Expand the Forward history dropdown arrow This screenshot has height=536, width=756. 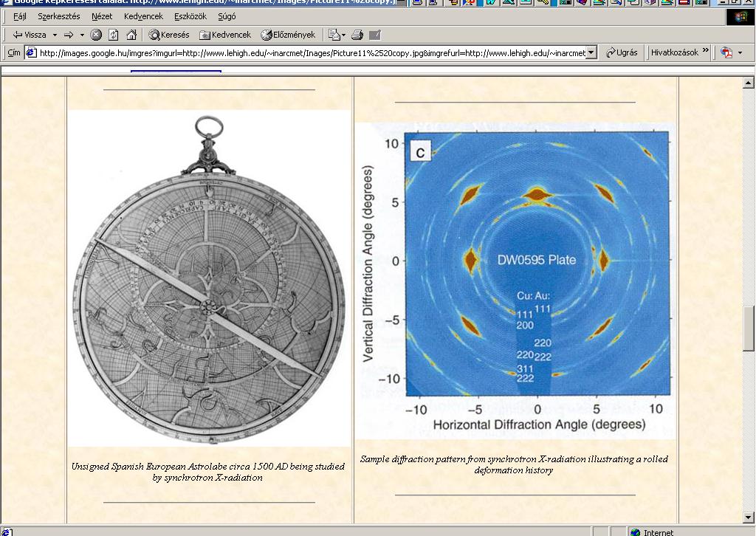coord(82,35)
